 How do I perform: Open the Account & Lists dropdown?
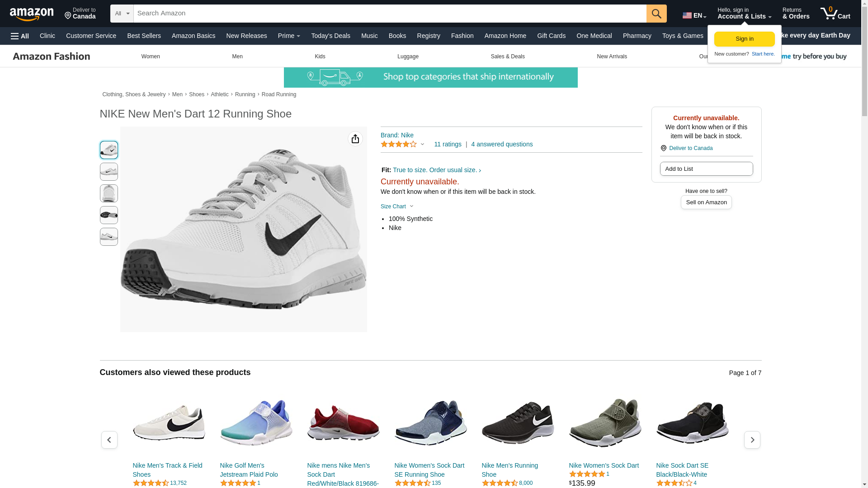point(744,14)
